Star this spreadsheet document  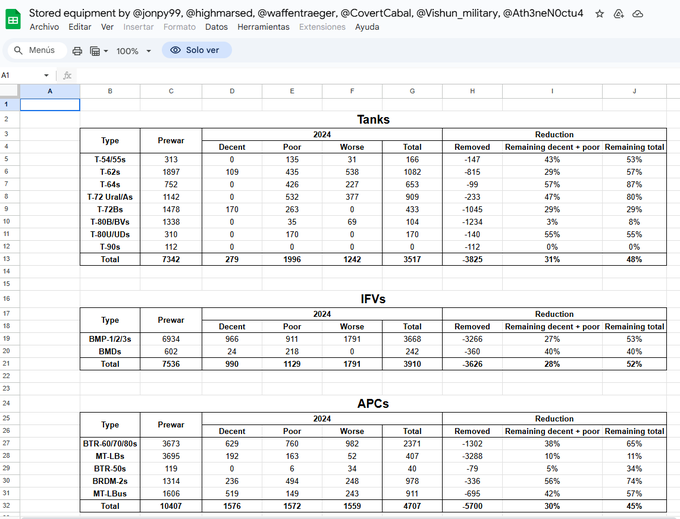[x=599, y=14]
